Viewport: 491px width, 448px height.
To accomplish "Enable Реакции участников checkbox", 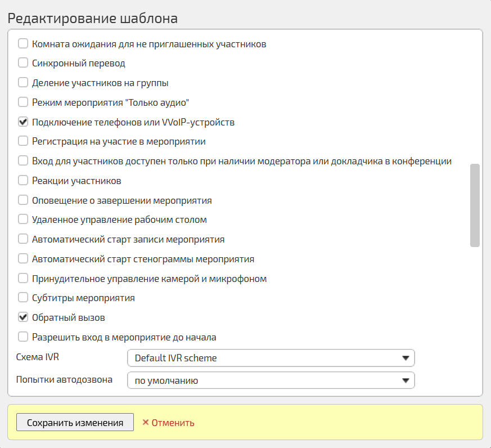I will pyautogui.click(x=23, y=181).
